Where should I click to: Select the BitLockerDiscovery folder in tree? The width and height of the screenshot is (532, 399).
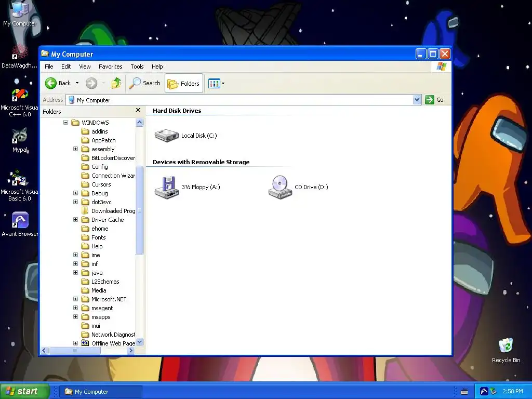pos(108,158)
